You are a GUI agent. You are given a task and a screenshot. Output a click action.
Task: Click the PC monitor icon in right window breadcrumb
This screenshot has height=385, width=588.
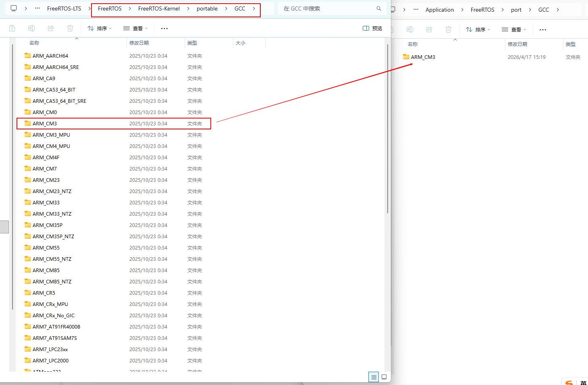(393, 9)
